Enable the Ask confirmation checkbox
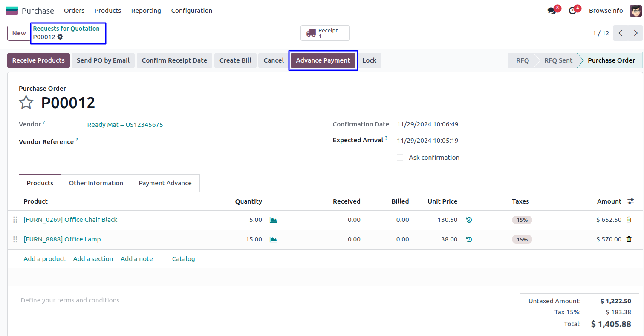Image resolution: width=644 pixels, height=336 pixels. pyautogui.click(x=400, y=158)
